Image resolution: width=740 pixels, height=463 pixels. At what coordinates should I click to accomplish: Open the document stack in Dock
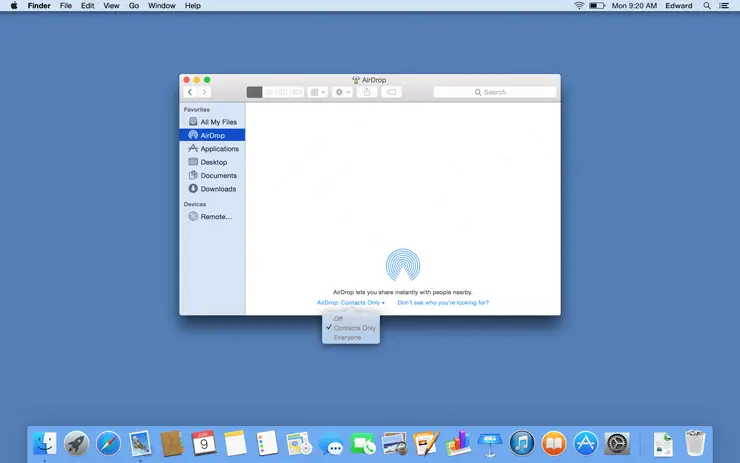point(663,444)
